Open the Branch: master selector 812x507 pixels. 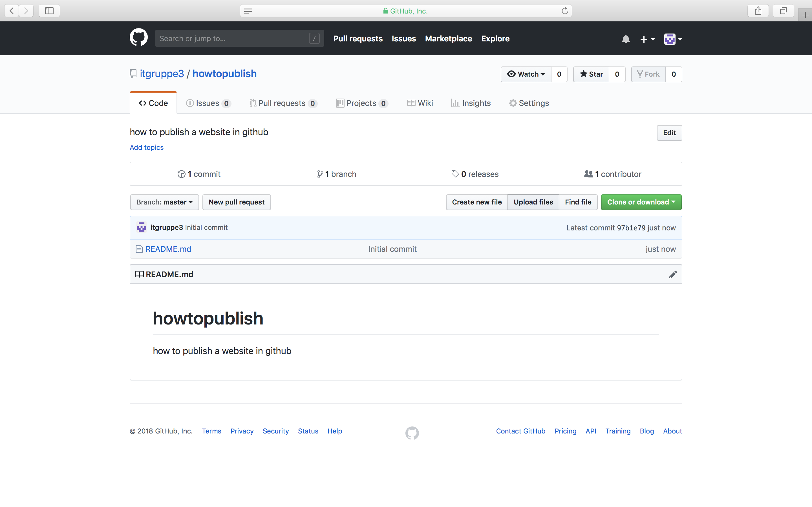(x=164, y=202)
